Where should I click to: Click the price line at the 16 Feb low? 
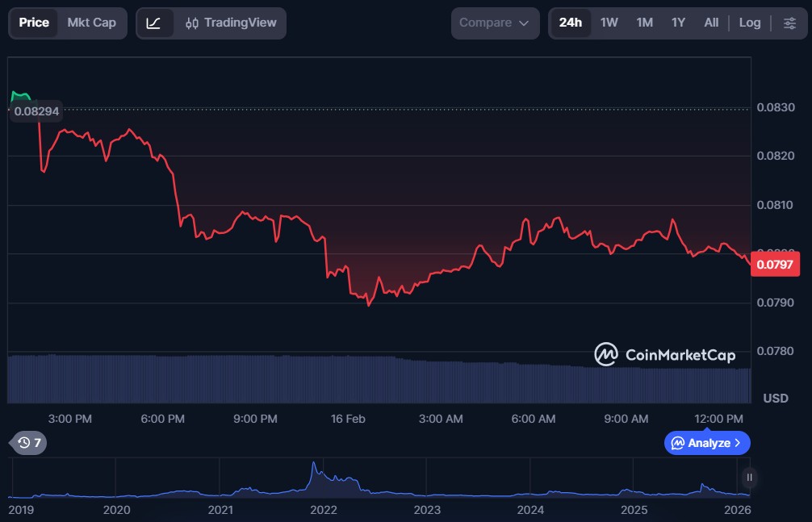(x=369, y=304)
